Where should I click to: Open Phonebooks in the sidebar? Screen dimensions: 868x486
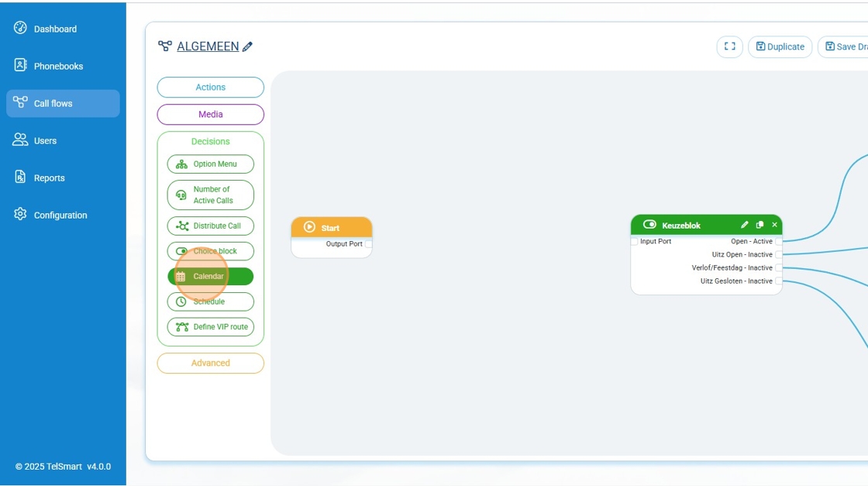coord(58,67)
